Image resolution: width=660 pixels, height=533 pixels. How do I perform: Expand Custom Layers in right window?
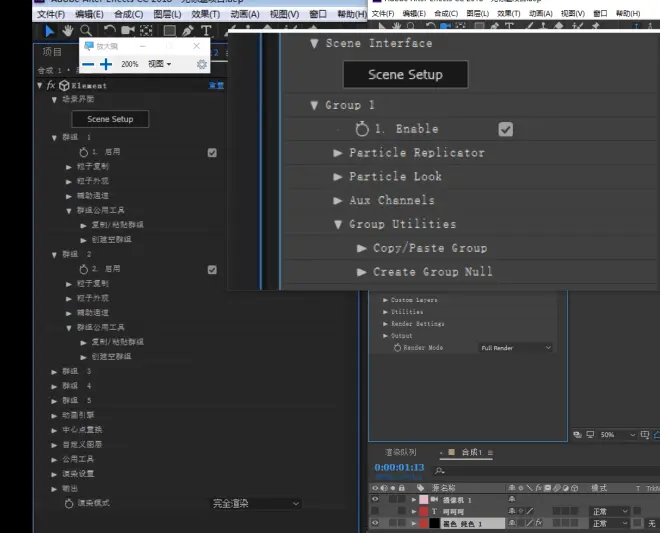pos(385,300)
